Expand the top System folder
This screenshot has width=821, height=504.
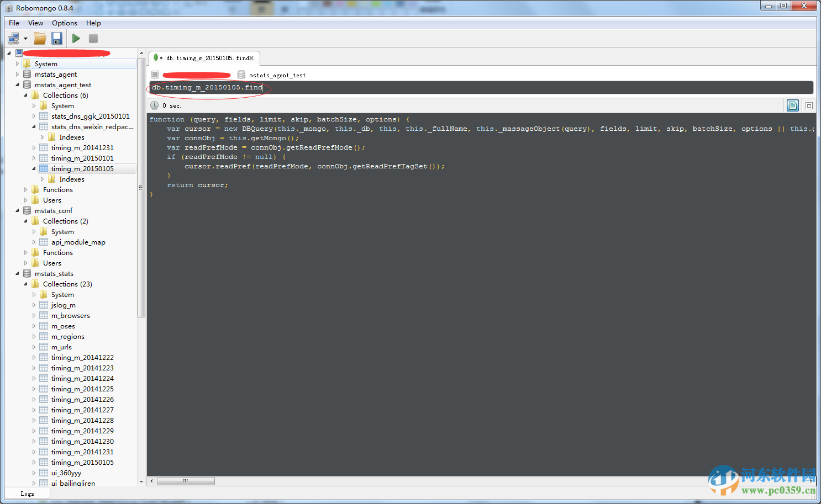(x=17, y=64)
